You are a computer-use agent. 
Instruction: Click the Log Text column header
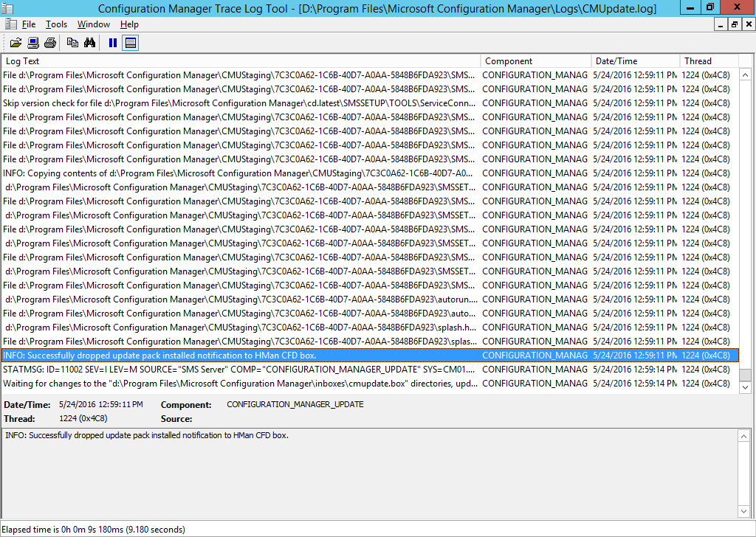tap(241, 61)
